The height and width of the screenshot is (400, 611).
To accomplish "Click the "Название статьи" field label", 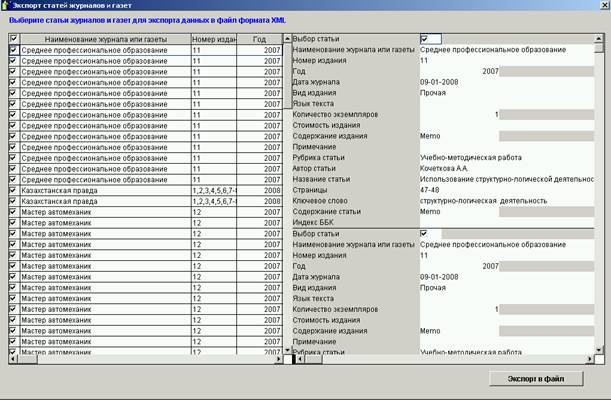I will coord(321,179).
